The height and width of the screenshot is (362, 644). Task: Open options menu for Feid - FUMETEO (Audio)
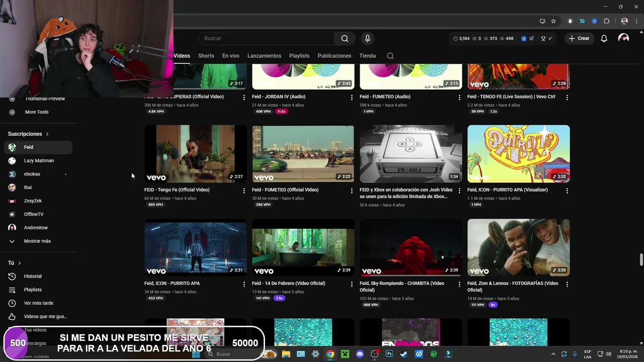click(459, 98)
